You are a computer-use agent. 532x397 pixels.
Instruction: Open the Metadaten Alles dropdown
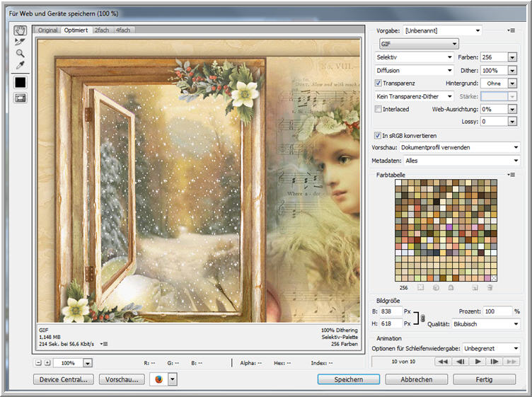[x=461, y=161]
